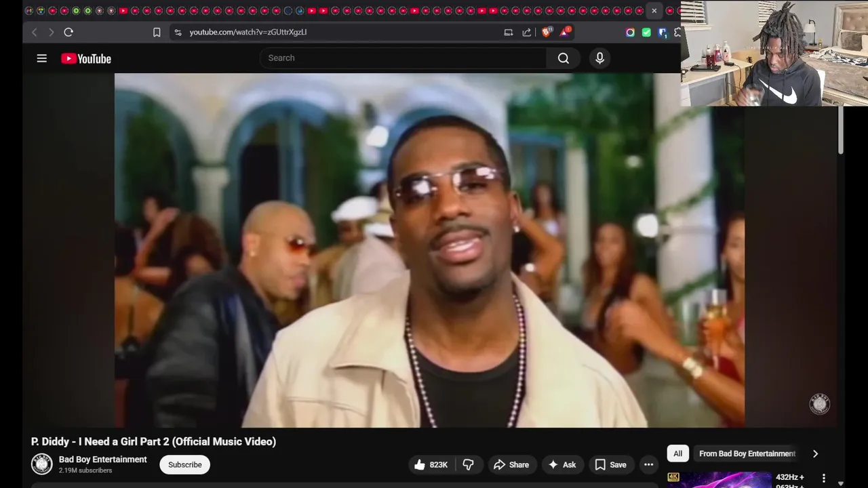This screenshot has height=488, width=868.
Task: Select the All filter chip
Action: [x=677, y=453]
